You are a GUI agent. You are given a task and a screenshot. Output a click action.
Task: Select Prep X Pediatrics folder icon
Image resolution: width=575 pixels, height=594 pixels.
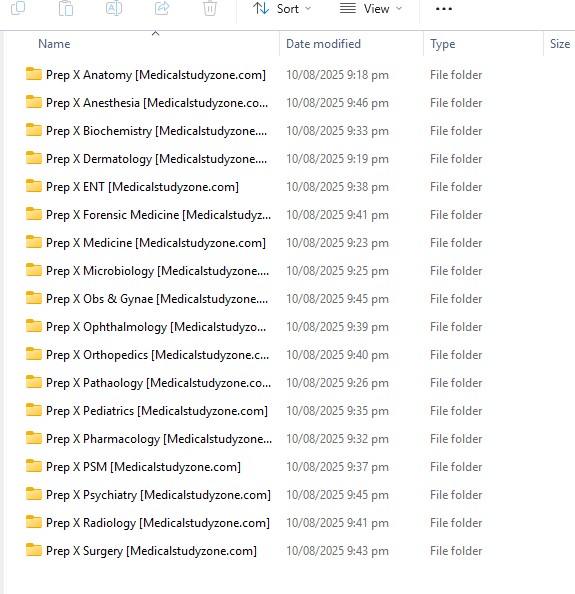click(34, 410)
